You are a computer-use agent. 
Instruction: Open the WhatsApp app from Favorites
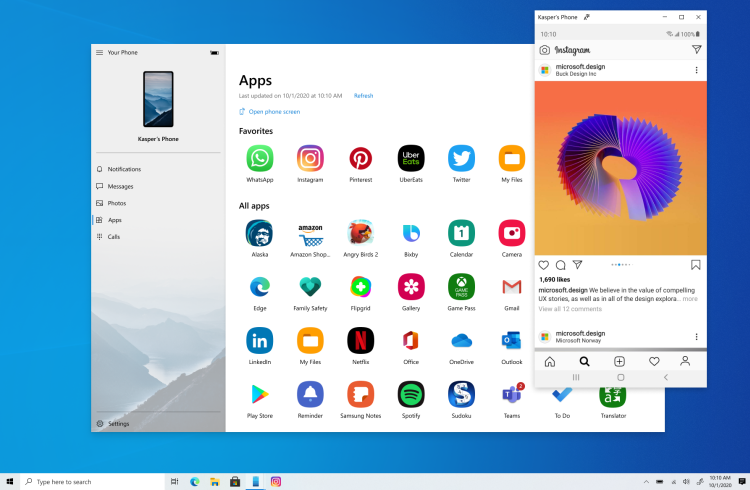(x=260, y=158)
